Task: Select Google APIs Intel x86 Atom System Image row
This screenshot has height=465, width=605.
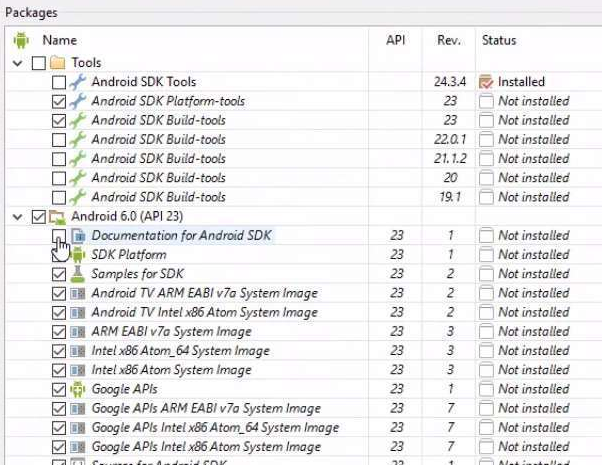Action: click(x=205, y=447)
